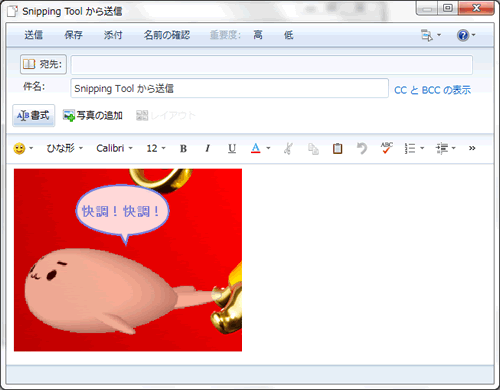Click 送信 in the menu bar
This screenshot has width=500, height=390.
(x=33, y=35)
